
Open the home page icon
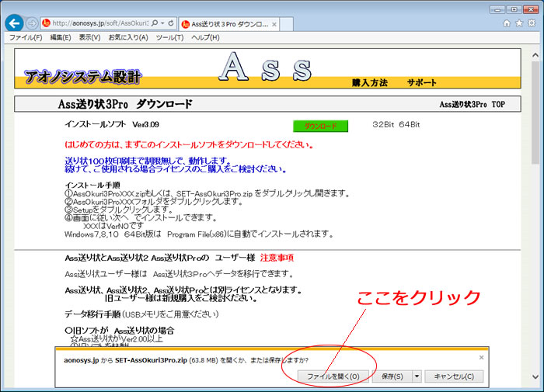tap(507, 23)
